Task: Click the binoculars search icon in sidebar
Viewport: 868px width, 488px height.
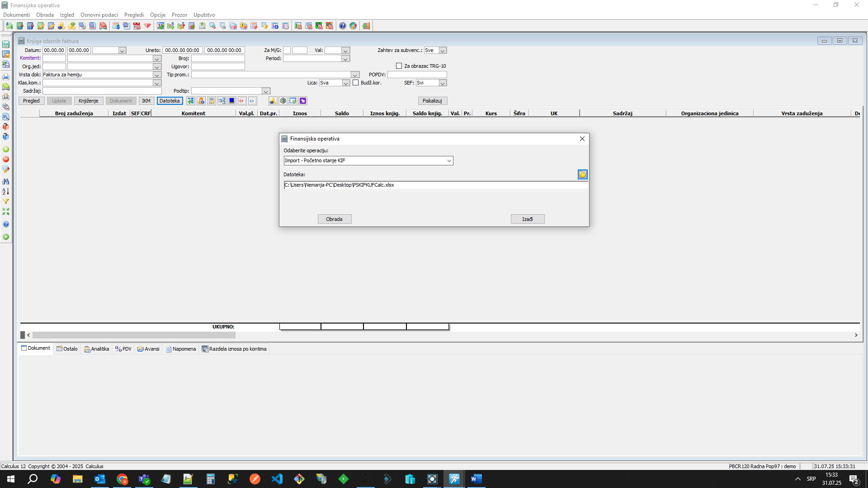Action: click(x=6, y=181)
